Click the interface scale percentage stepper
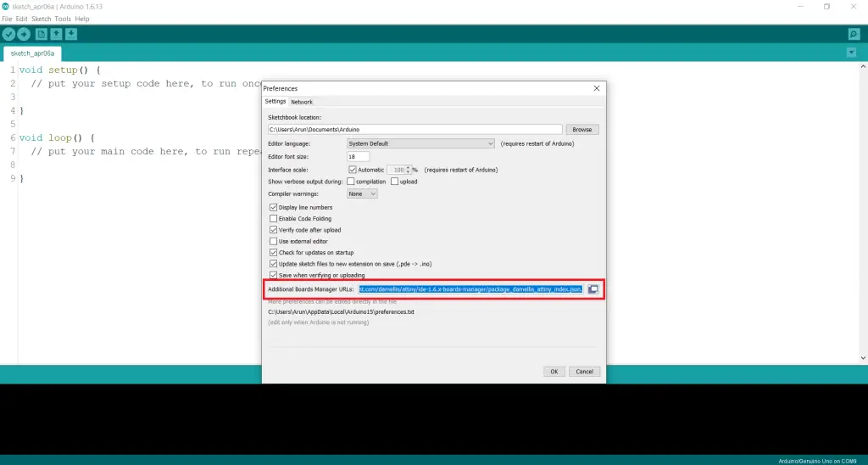The height and width of the screenshot is (465, 868). tap(408, 170)
